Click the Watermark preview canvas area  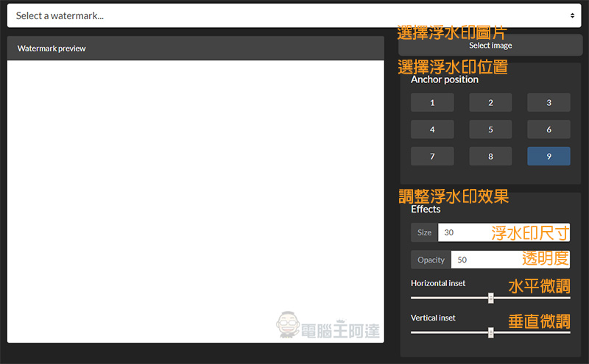pos(195,201)
